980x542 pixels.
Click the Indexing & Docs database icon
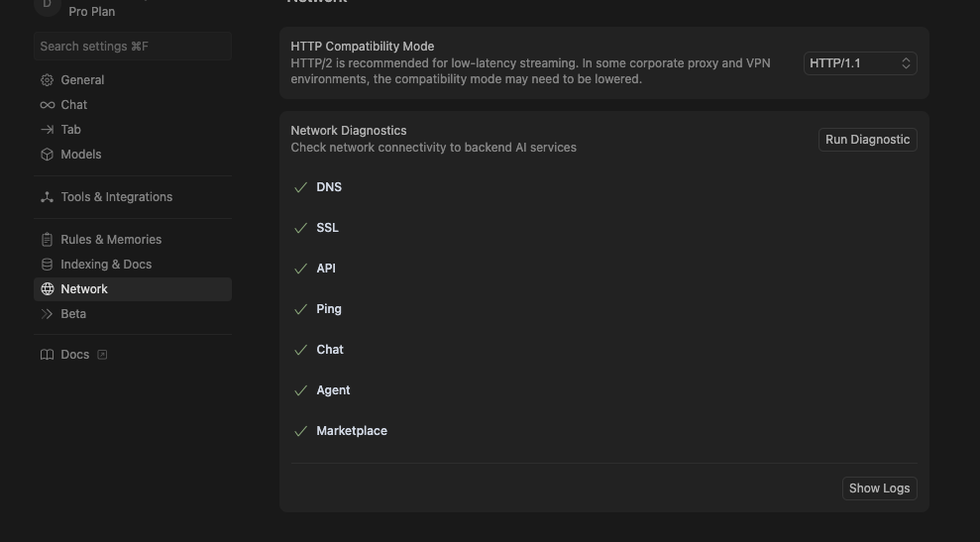click(x=47, y=265)
